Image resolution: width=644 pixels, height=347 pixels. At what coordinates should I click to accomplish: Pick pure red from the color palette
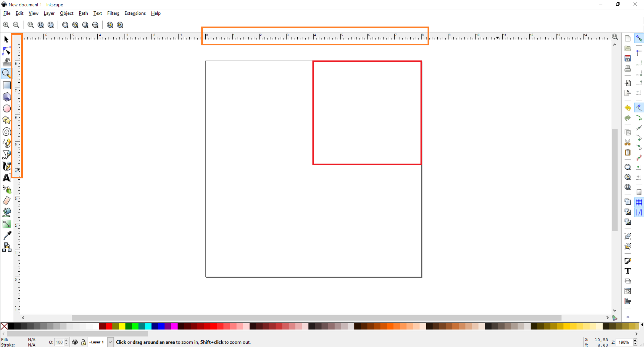[x=110, y=326]
